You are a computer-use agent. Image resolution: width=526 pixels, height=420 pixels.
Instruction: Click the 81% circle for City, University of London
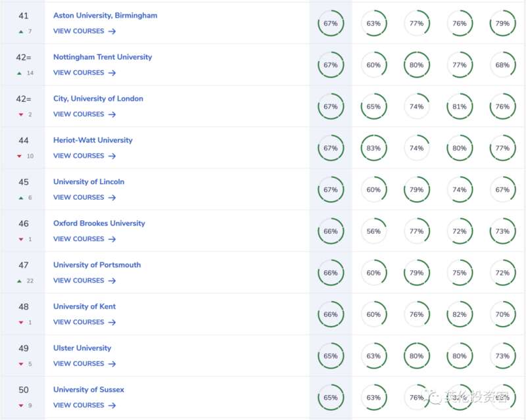click(x=460, y=106)
